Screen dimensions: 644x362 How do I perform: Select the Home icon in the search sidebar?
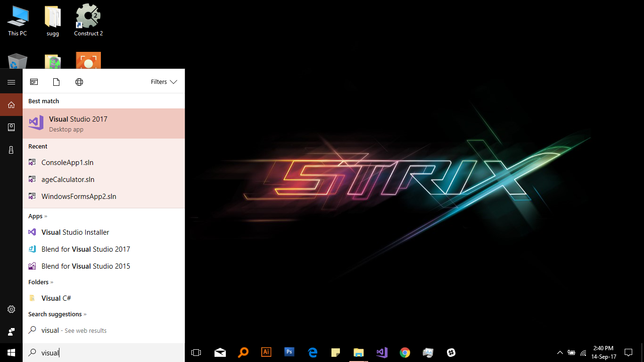(11, 105)
